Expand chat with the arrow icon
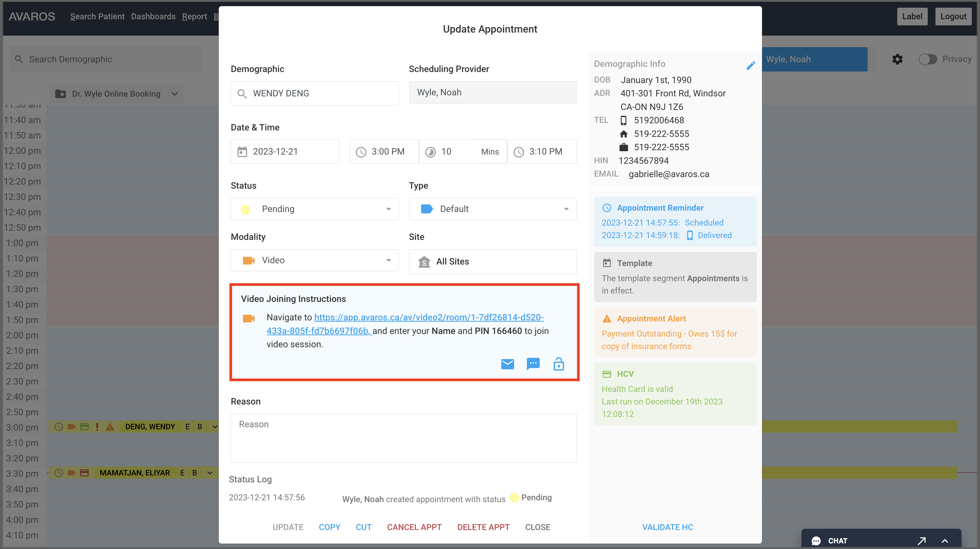The width and height of the screenshot is (980, 549). click(921, 541)
